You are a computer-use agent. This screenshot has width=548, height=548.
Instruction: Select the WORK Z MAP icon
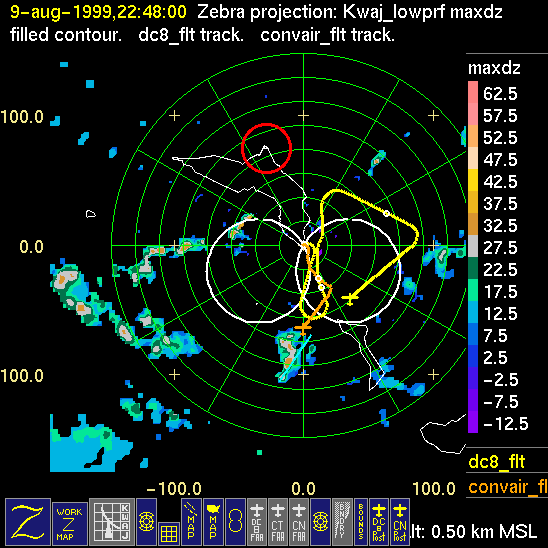point(70,524)
